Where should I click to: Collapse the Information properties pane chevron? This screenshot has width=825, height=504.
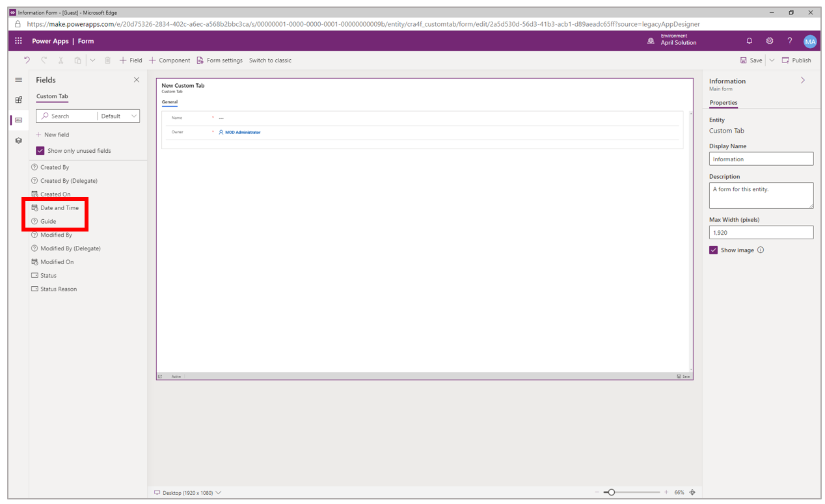pyautogui.click(x=803, y=80)
